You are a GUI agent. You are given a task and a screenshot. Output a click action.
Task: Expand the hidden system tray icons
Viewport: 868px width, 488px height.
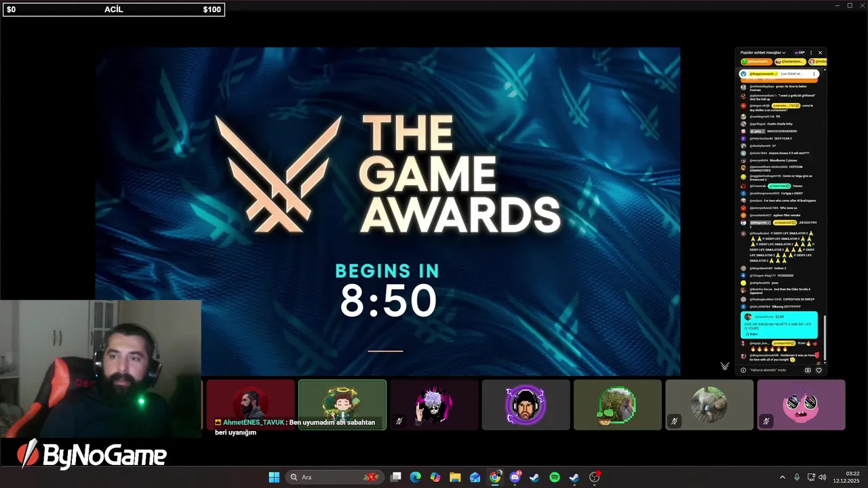pos(782,477)
